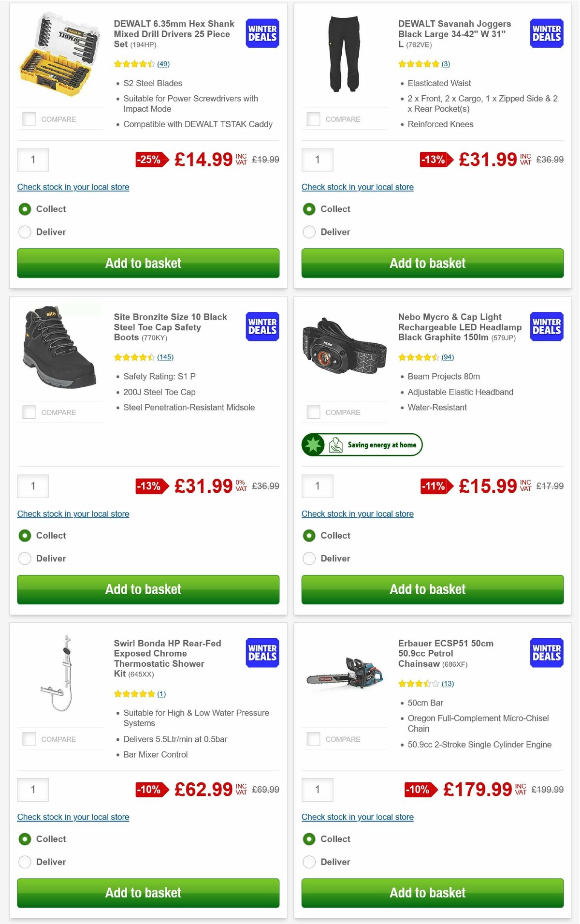Screen dimensions: 580x924
Task: Click the -11% discount flag on the headlamp
Action: click(x=435, y=485)
